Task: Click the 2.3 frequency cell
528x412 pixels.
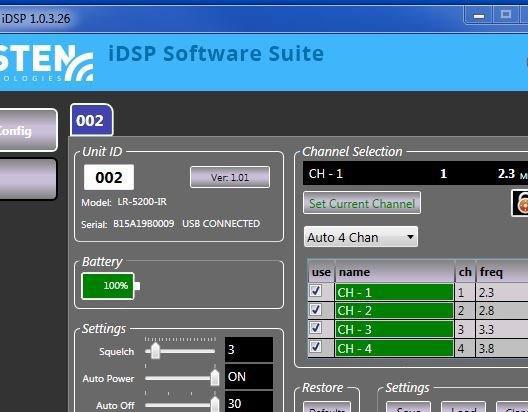Action: pyautogui.click(x=502, y=292)
